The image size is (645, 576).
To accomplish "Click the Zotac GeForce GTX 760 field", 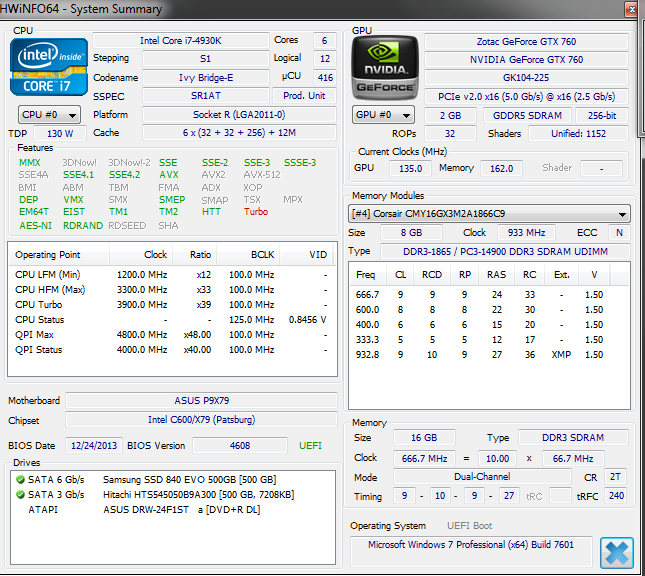I will 526,42.
